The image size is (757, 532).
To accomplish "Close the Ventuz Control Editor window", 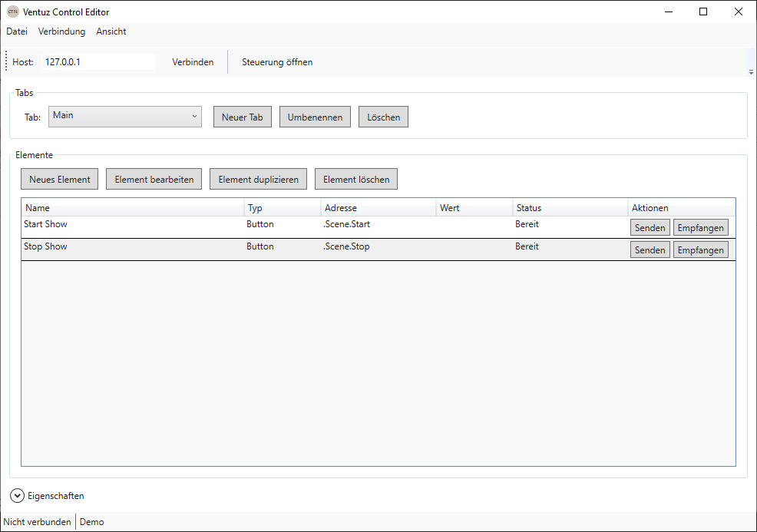I will (738, 12).
